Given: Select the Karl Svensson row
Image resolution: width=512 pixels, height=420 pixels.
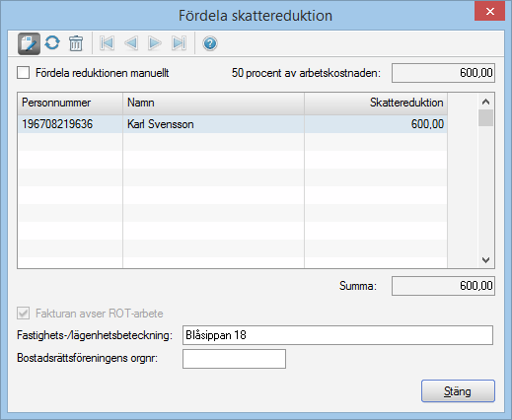Looking at the screenshot, I should tap(232, 124).
